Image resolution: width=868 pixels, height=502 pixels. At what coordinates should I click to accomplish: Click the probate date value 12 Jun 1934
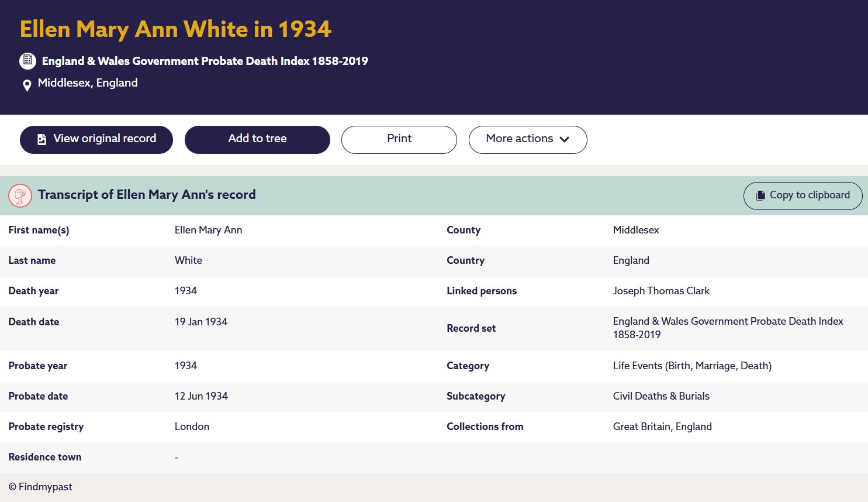[201, 396]
